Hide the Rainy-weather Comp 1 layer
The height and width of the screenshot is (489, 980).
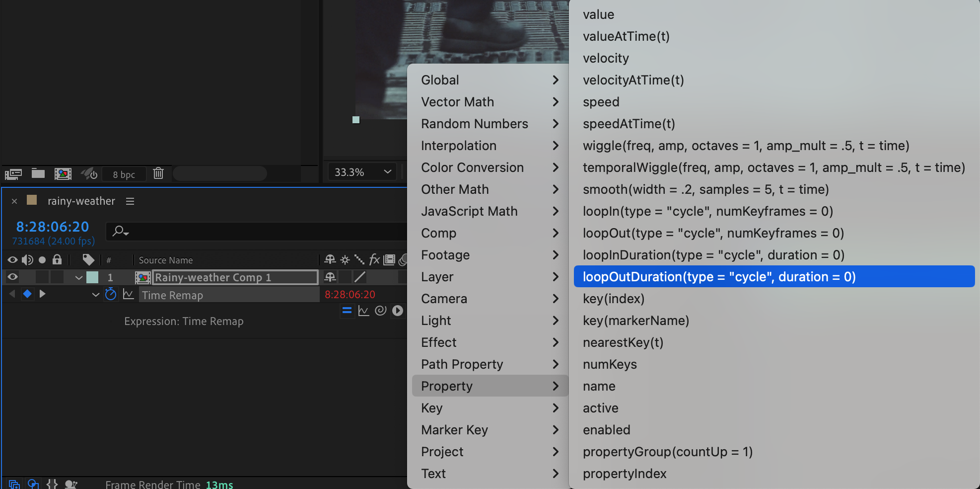(x=12, y=277)
